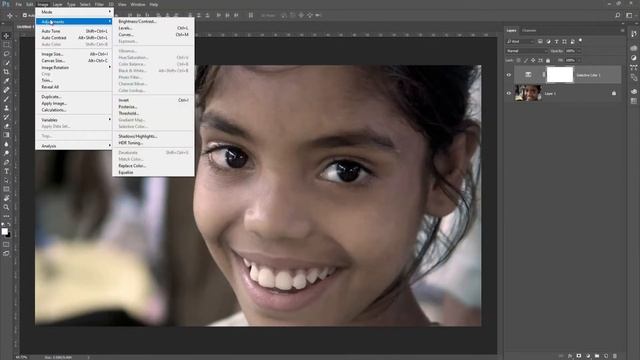Viewport: 640px width, 360px height.
Task: Filter layers by shape layer icon
Action: click(x=564, y=41)
